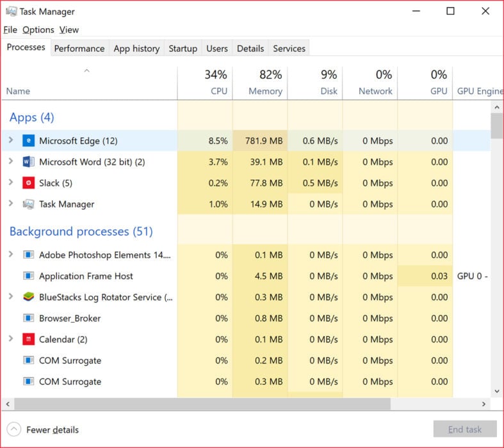The image size is (504, 448).
Task: Click the 0.6 MB/s disk cell
Action: click(315, 141)
